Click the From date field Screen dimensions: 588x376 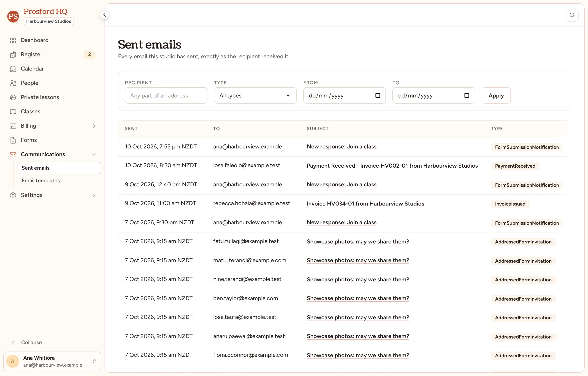coord(344,95)
